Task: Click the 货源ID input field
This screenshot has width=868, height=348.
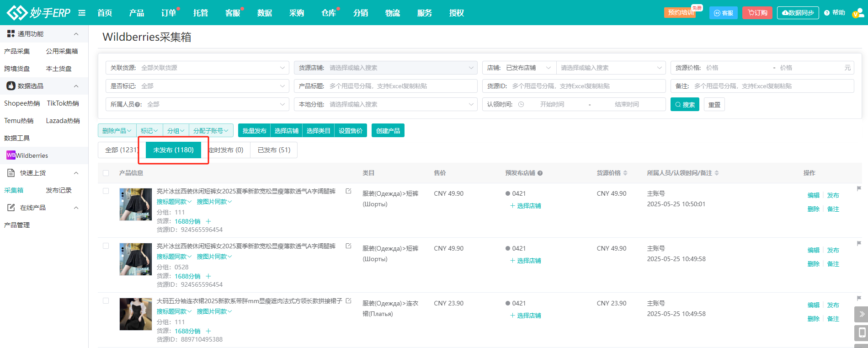Action: tap(574, 86)
